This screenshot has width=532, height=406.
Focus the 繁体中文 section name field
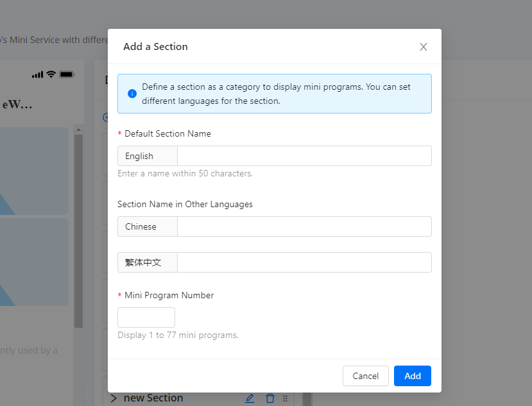coord(304,262)
